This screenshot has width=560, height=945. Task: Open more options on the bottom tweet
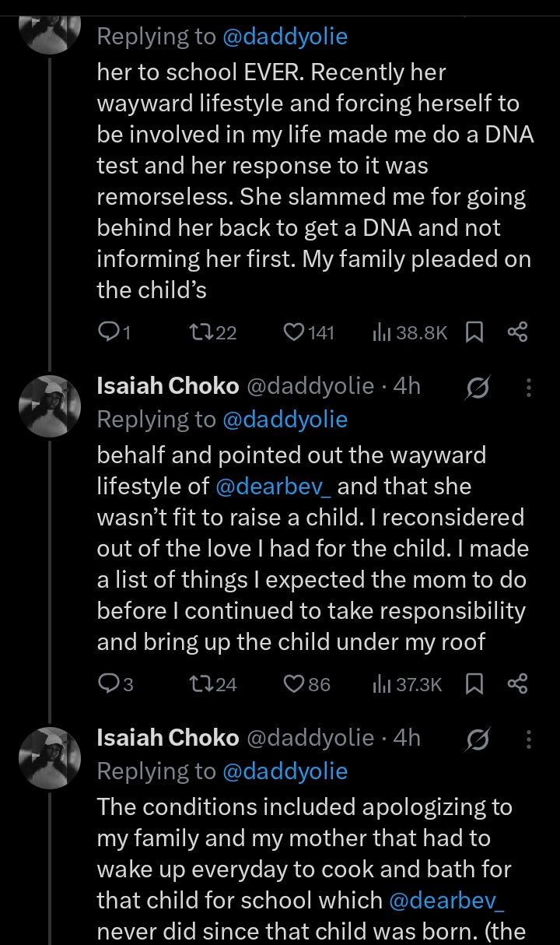pyautogui.click(x=529, y=739)
